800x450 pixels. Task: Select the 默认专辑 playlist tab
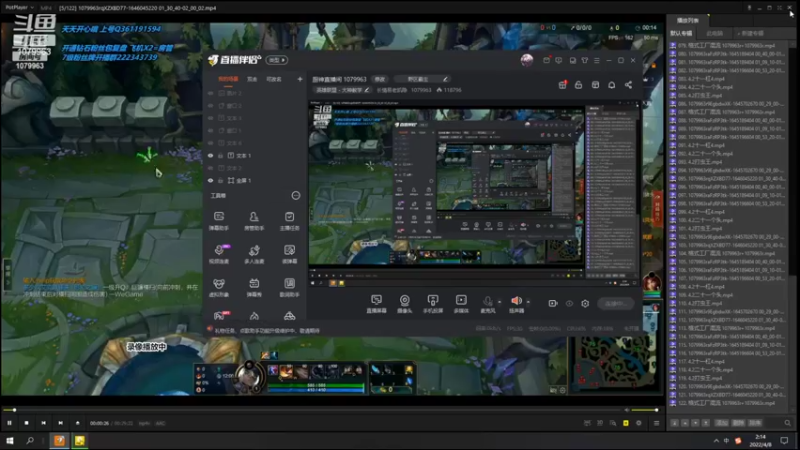point(681,33)
